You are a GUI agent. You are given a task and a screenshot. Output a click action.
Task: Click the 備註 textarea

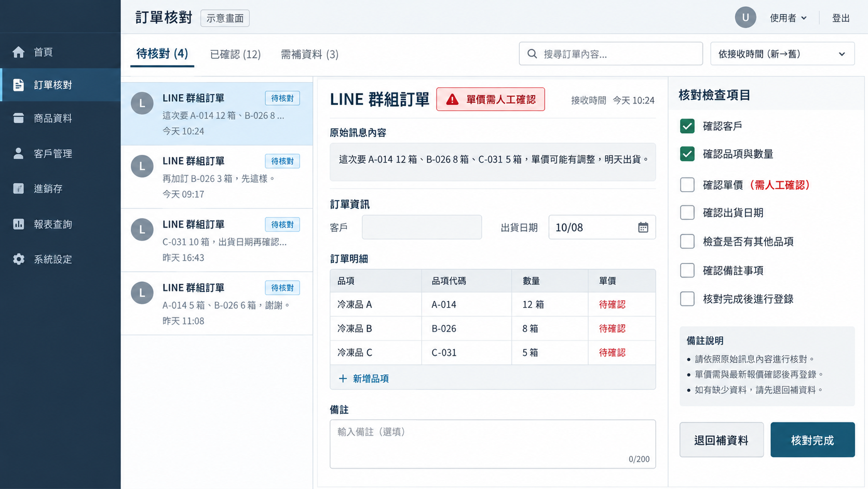tap(493, 444)
